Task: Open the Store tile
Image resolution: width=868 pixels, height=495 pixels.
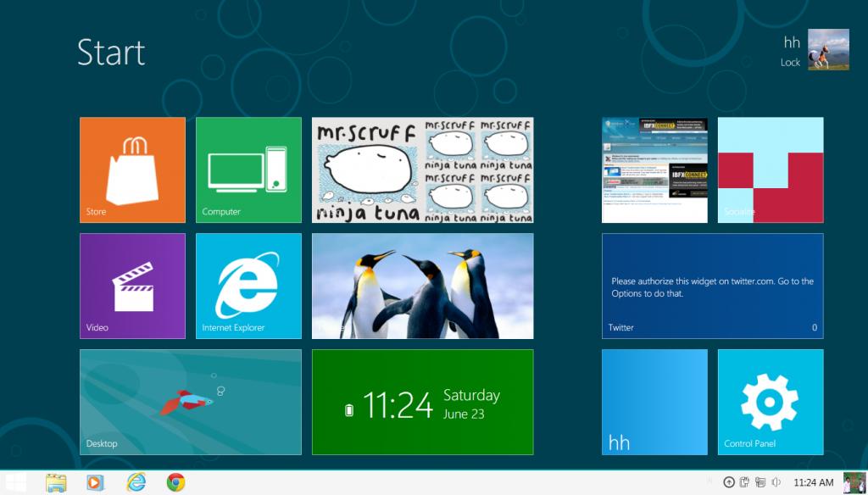Action: point(132,170)
